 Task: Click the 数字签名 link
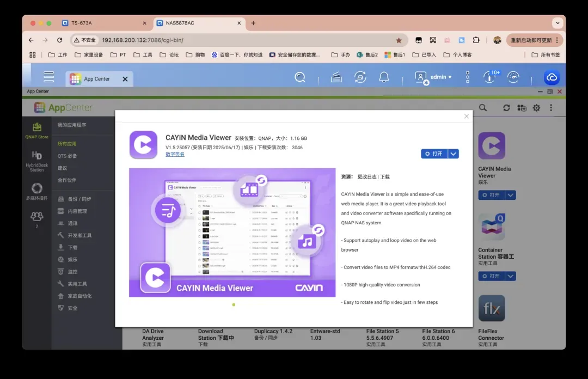pos(175,154)
